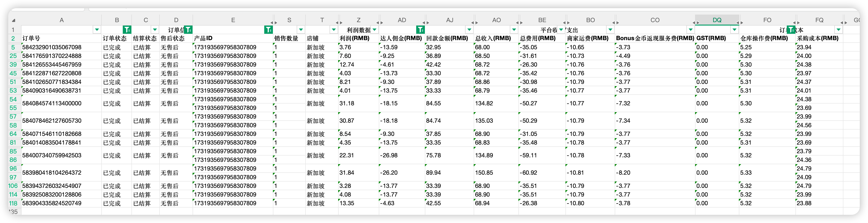Select bonus fee cell -8.20

[655, 172]
